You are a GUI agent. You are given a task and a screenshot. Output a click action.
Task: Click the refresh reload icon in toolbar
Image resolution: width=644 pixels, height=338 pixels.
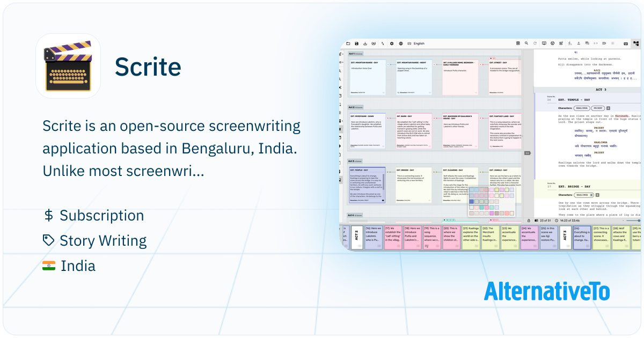[535, 43]
